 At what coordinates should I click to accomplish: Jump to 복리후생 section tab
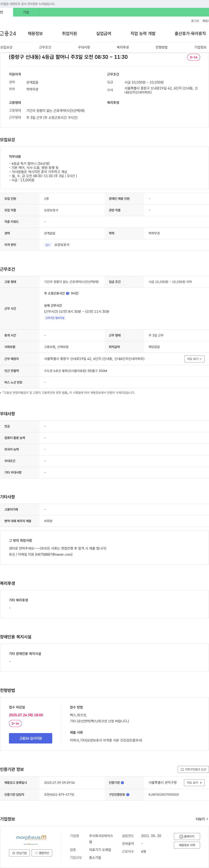123,47
